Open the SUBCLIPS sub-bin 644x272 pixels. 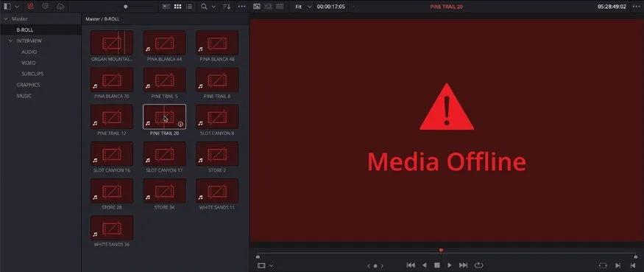coord(32,74)
